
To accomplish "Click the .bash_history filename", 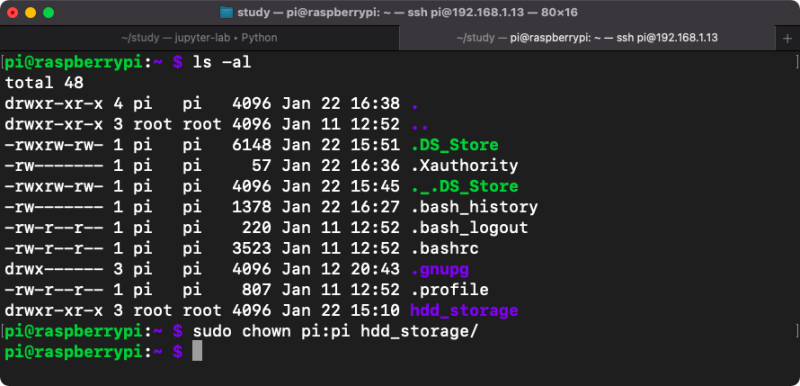I will [x=474, y=207].
